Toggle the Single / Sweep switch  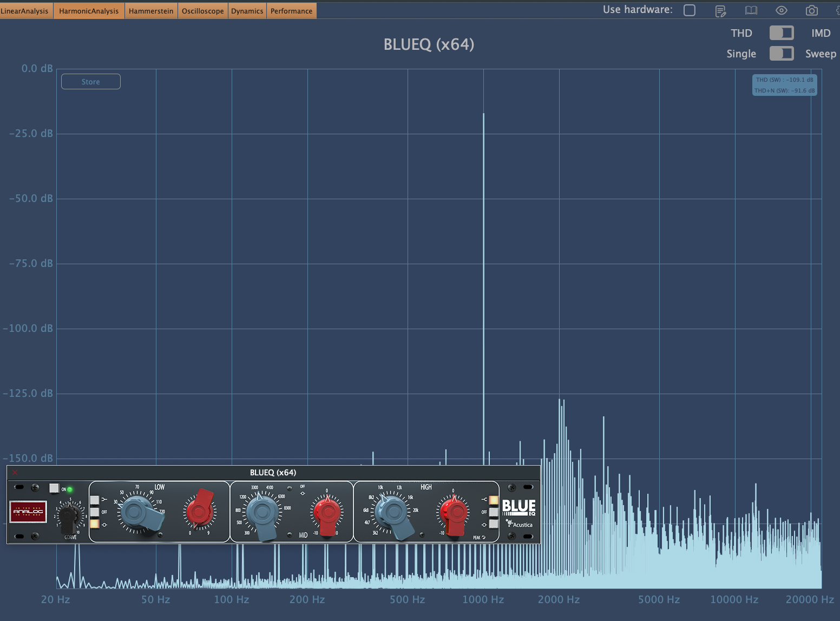(x=782, y=54)
